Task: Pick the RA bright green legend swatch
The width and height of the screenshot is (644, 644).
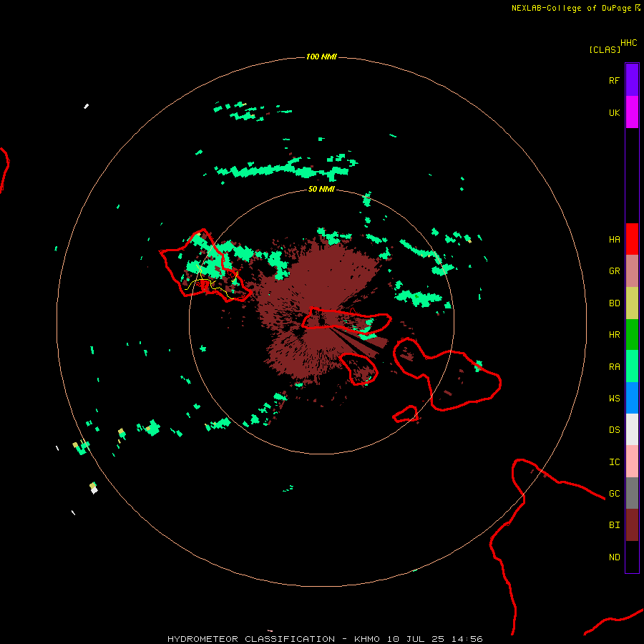Action: point(632,366)
